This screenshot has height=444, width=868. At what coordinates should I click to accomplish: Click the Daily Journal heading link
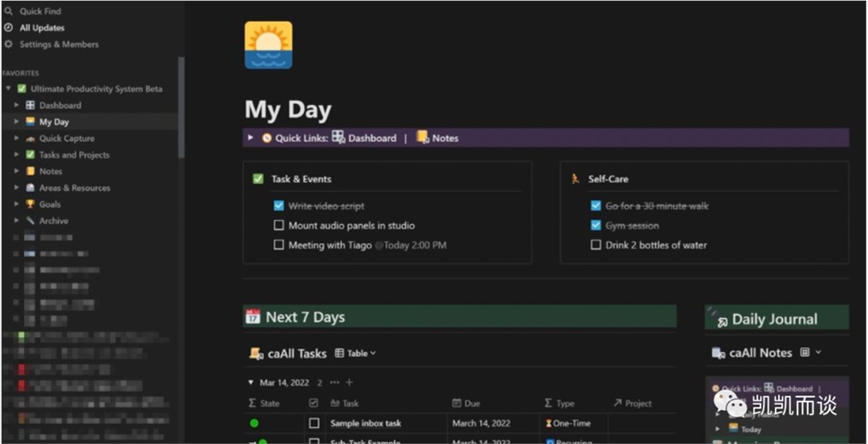pos(774,319)
